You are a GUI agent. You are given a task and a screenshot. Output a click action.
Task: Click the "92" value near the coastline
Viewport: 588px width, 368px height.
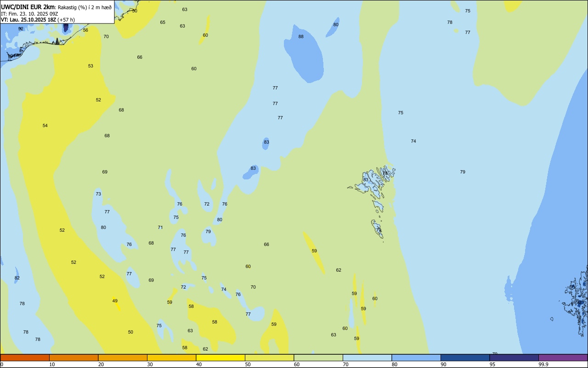(x=21, y=28)
